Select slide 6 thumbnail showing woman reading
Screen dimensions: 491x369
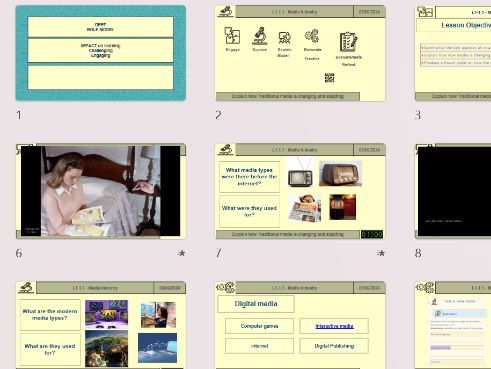101,191
